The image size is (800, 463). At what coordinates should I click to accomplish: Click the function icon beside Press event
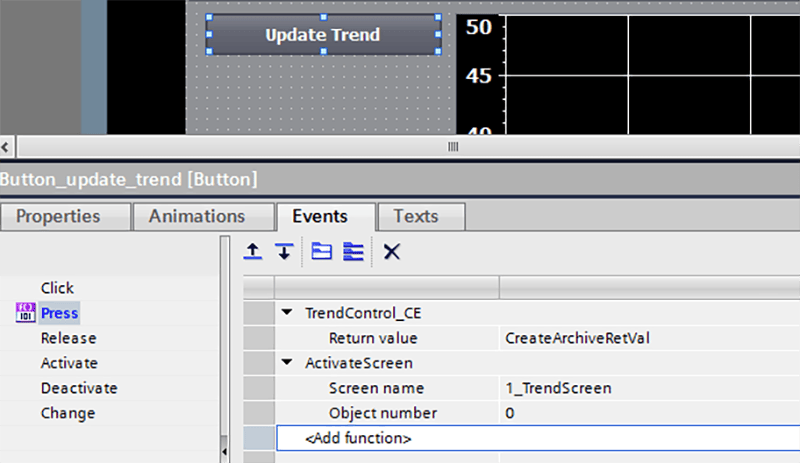tap(26, 312)
